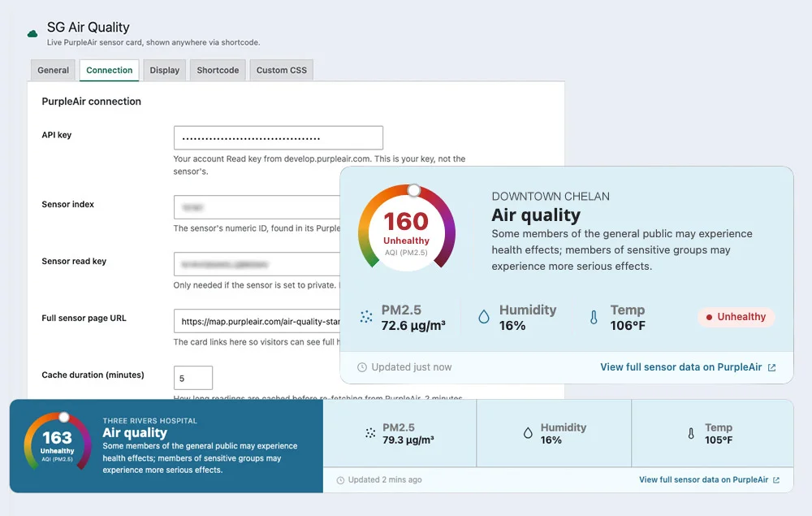Click the THREE RIVERS HOSPITAL label
Viewport: 812px width, 516px height.
(x=149, y=421)
